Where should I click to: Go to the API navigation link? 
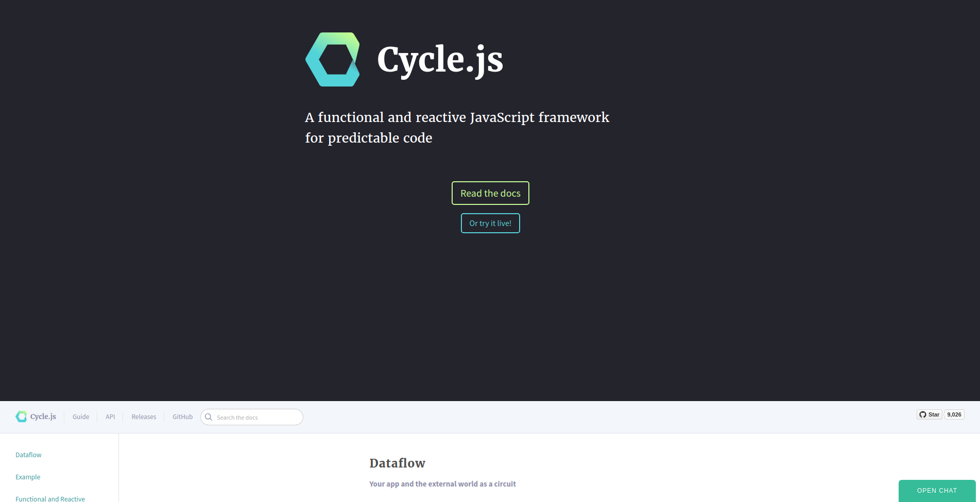[110, 417]
